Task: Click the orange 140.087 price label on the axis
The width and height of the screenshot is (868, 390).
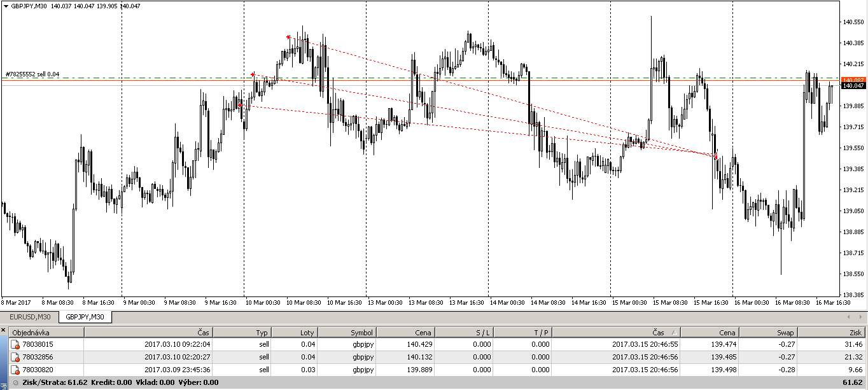Action: (853, 80)
